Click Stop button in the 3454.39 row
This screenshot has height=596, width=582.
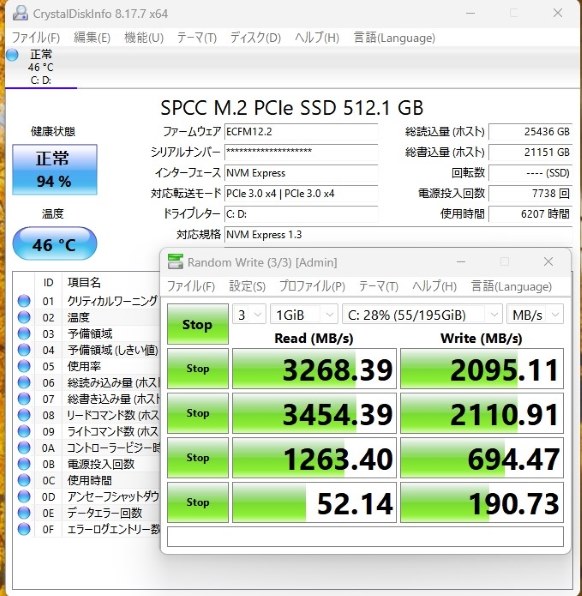coord(198,413)
